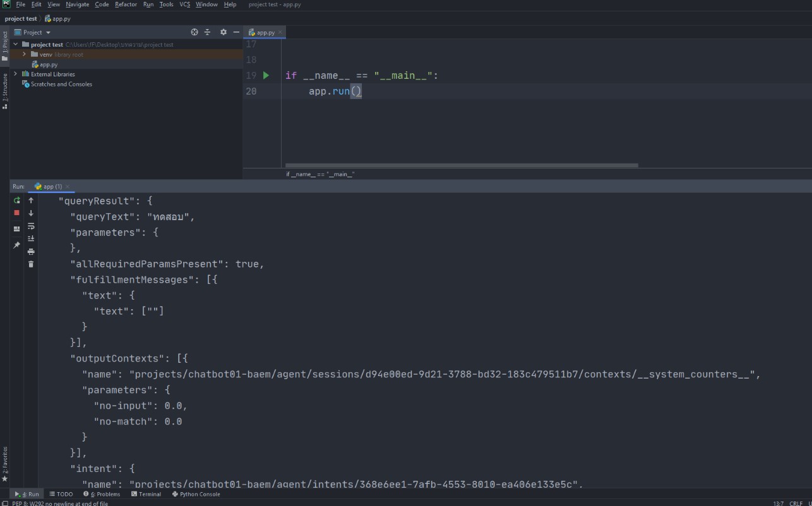Open the VCS menu
This screenshot has height=506, width=812.
coord(184,4)
